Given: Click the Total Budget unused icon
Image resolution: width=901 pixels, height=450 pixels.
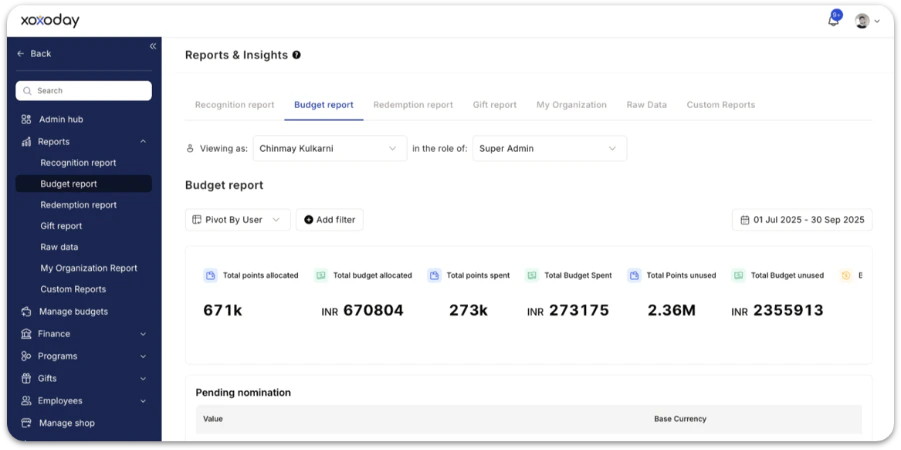Looking at the screenshot, I should [x=738, y=275].
